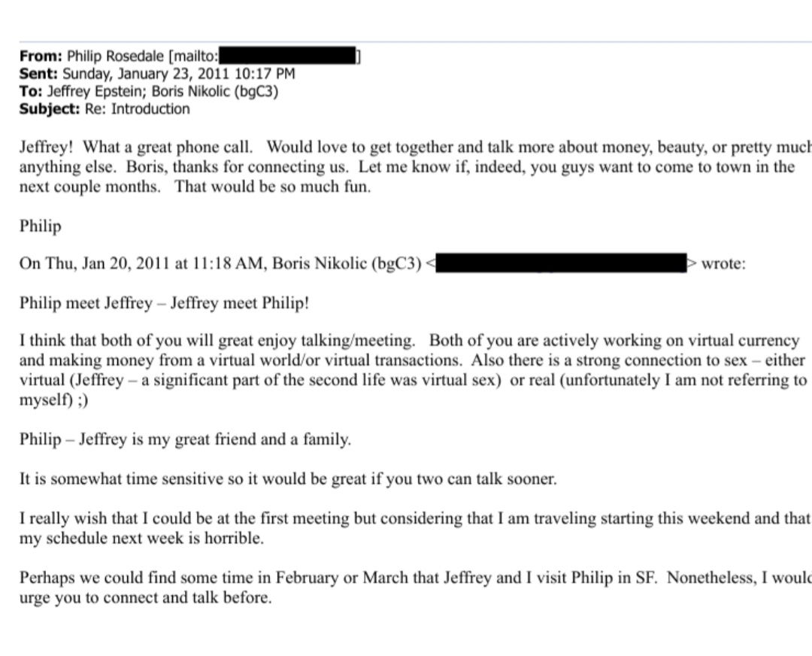Click the sentence "That would be so much fun."
This screenshot has width=812, height=656.
[x=273, y=187]
